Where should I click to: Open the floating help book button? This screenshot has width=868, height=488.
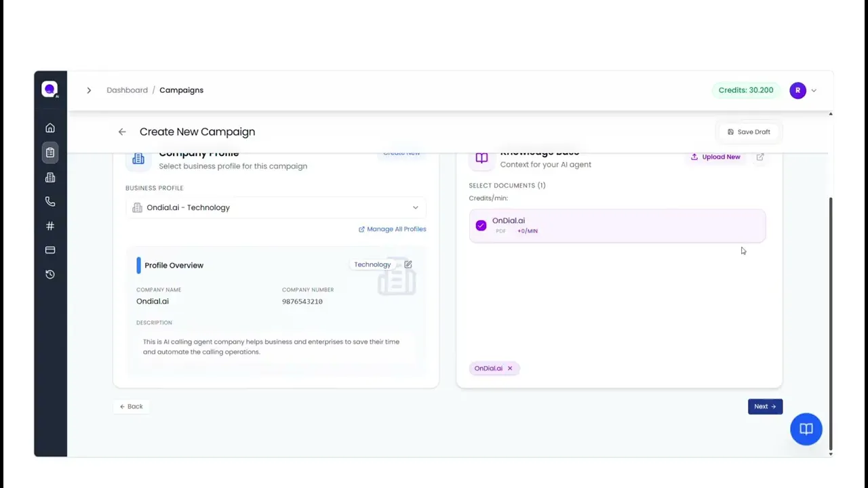806,429
